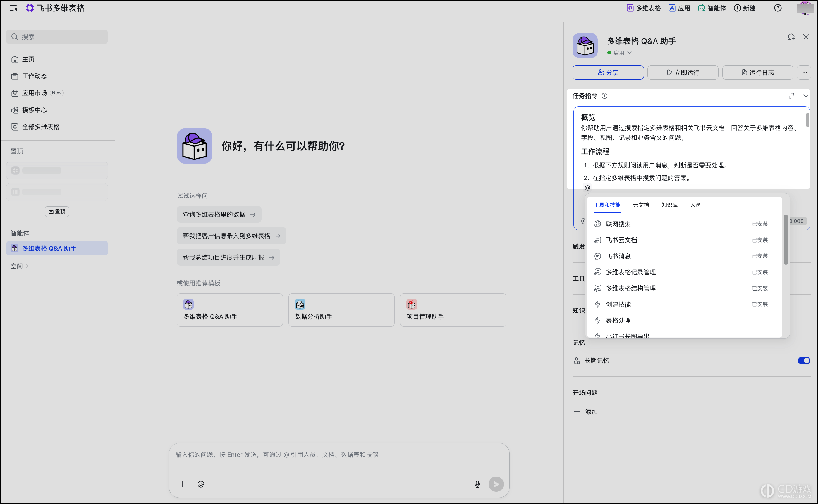Select 多维表格结构管理 from the tool list
818x504 pixels.
point(683,288)
